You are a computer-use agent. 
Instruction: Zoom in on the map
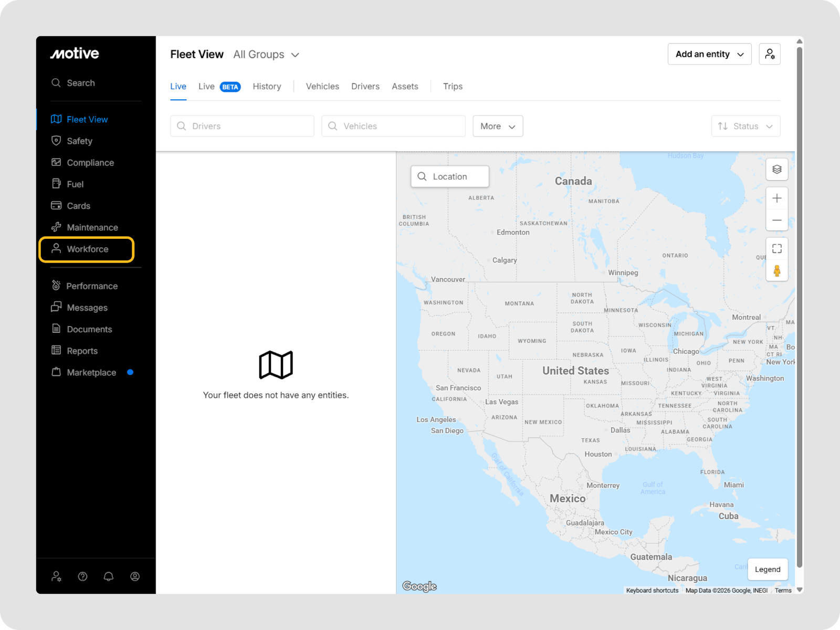point(777,198)
